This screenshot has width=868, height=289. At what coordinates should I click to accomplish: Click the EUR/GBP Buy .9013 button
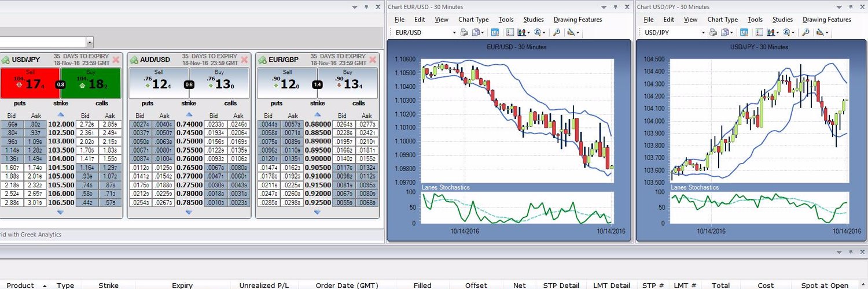click(348, 83)
